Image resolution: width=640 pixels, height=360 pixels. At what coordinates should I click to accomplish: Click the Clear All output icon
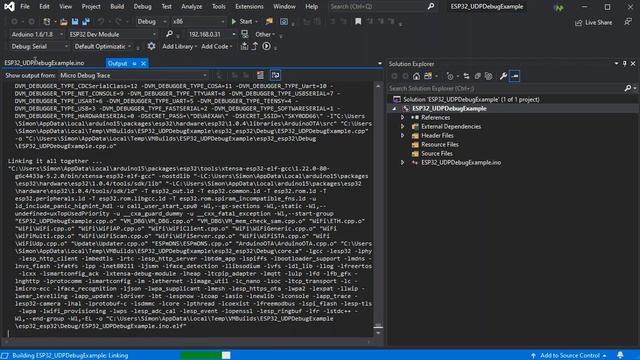click(x=260, y=75)
